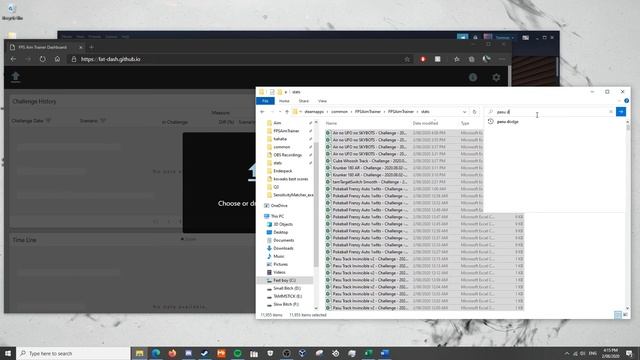640x360 pixels.
Task: Clear the Explorer search box text
Action: coord(611,111)
